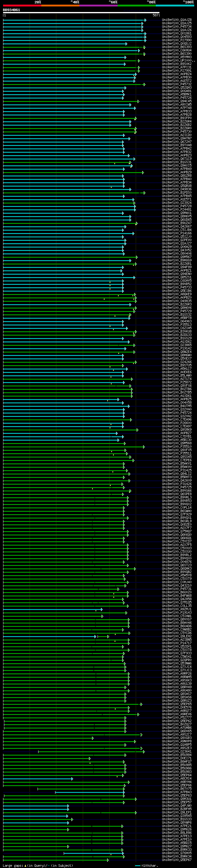Click hit label UniRef100_B6S393
The image size is (197, 868).
point(177,47)
